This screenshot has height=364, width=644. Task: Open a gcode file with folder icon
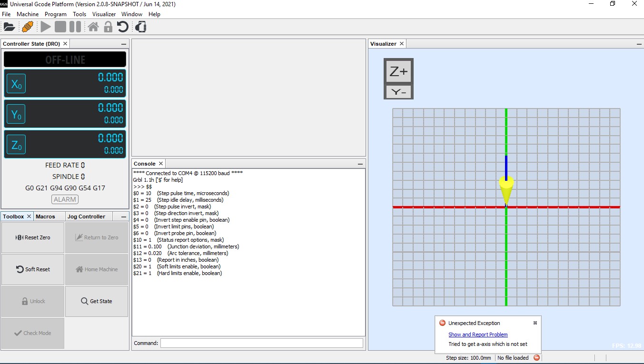pos(9,27)
